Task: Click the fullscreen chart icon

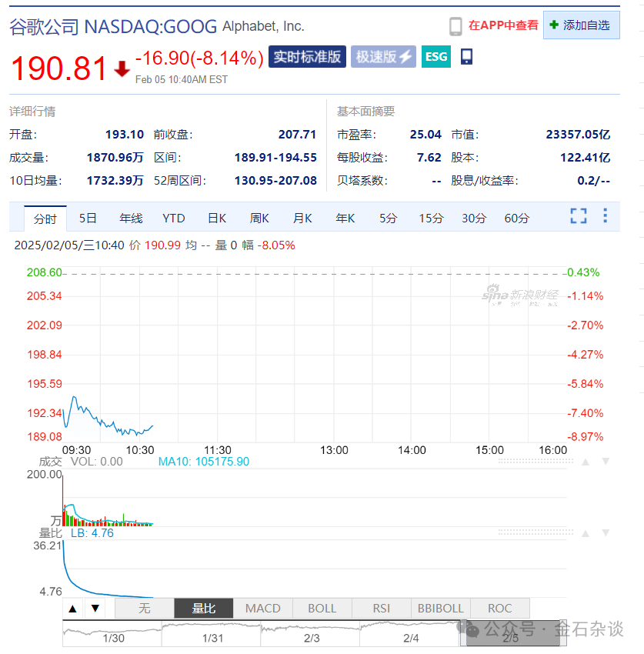Action: [x=579, y=216]
